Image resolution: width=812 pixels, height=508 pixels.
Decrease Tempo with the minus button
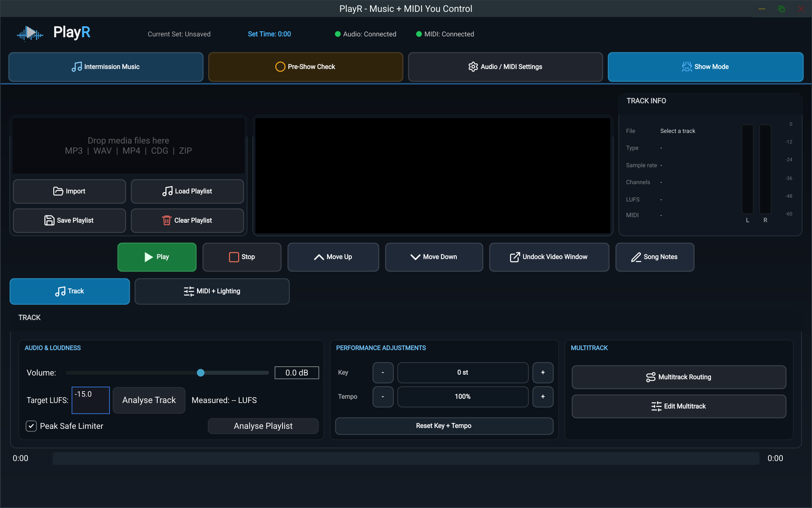383,397
